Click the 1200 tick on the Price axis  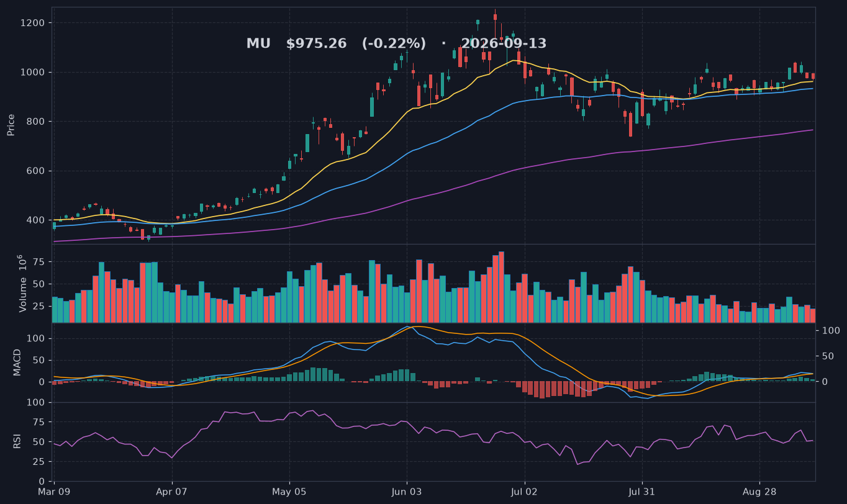click(34, 23)
